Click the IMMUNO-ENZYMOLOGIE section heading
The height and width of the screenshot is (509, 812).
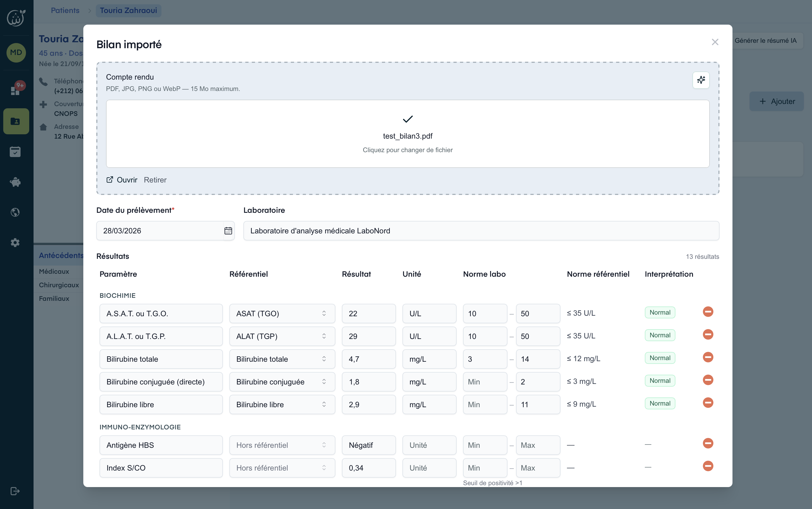tap(140, 427)
